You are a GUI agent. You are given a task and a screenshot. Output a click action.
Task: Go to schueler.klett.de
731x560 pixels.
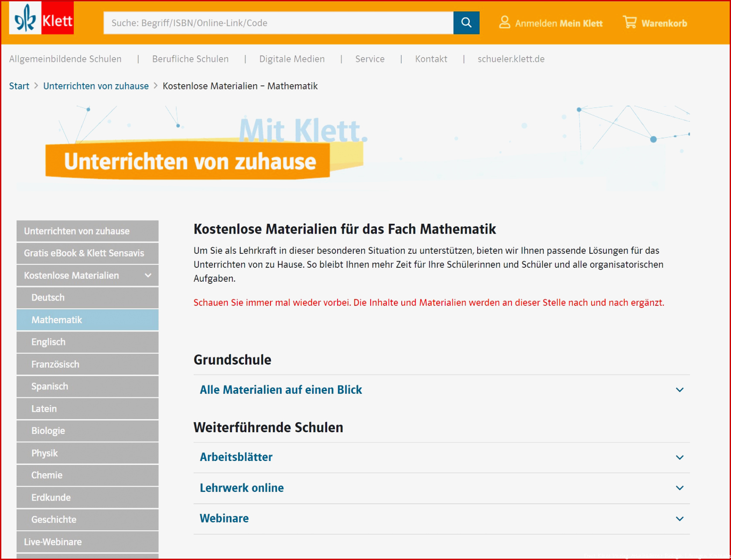pyautogui.click(x=511, y=59)
